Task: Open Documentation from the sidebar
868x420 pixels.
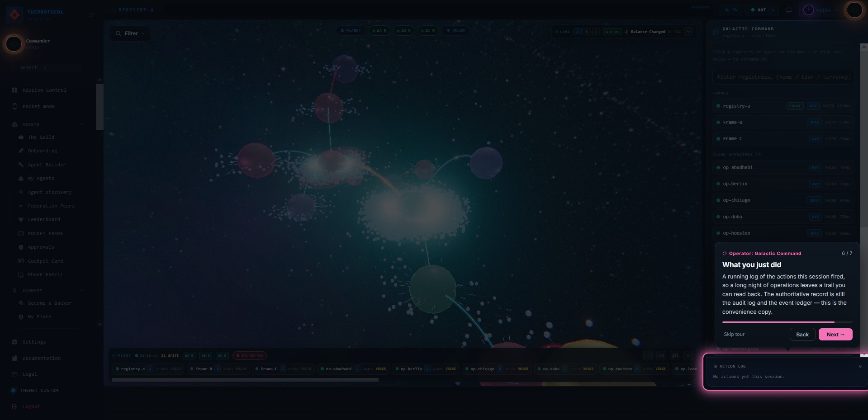Action: click(42, 358)
